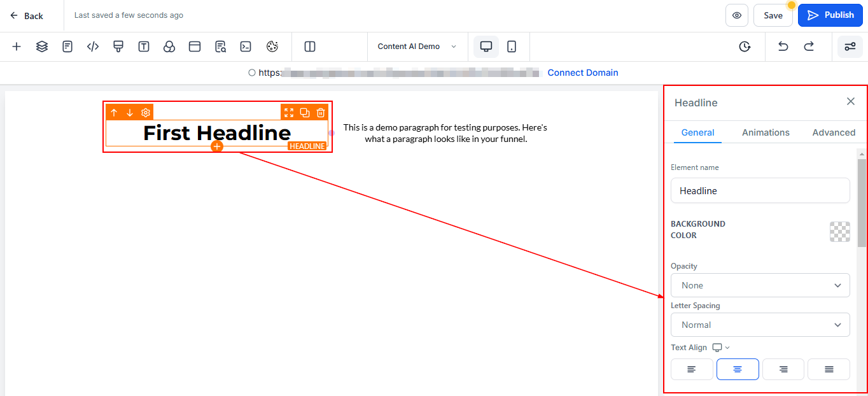Open headline element settings gear
This screenshot has height=396, width=868.
pos(146,113)
